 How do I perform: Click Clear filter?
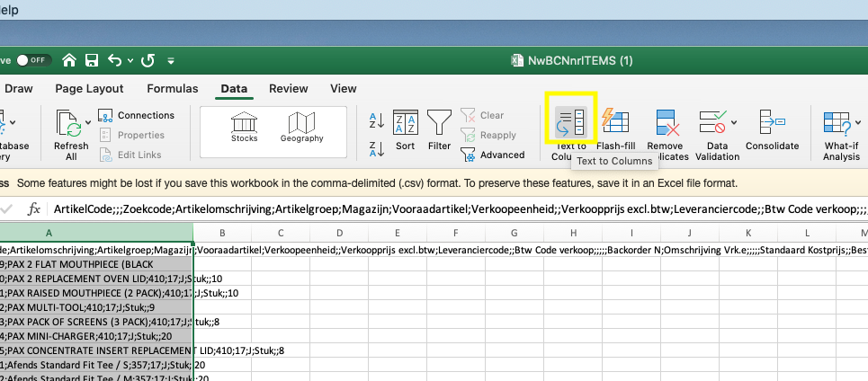click(x=482, y=115)
